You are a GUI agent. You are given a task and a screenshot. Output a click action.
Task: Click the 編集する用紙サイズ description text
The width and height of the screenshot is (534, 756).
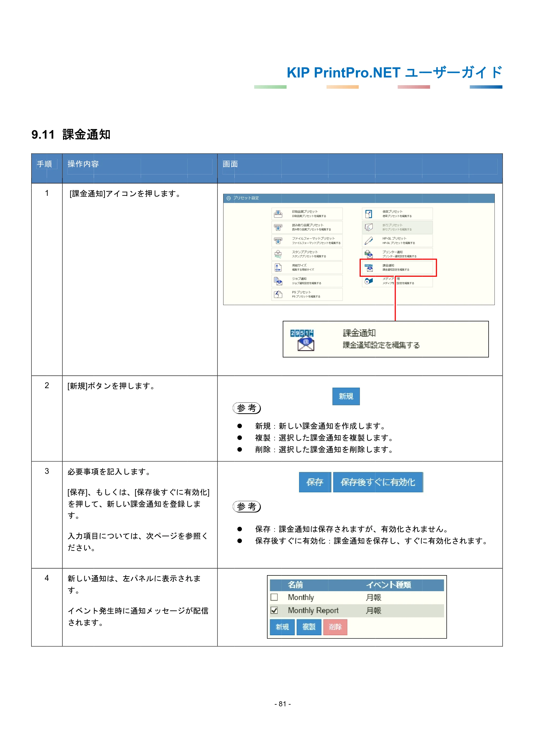click(303, 270)
